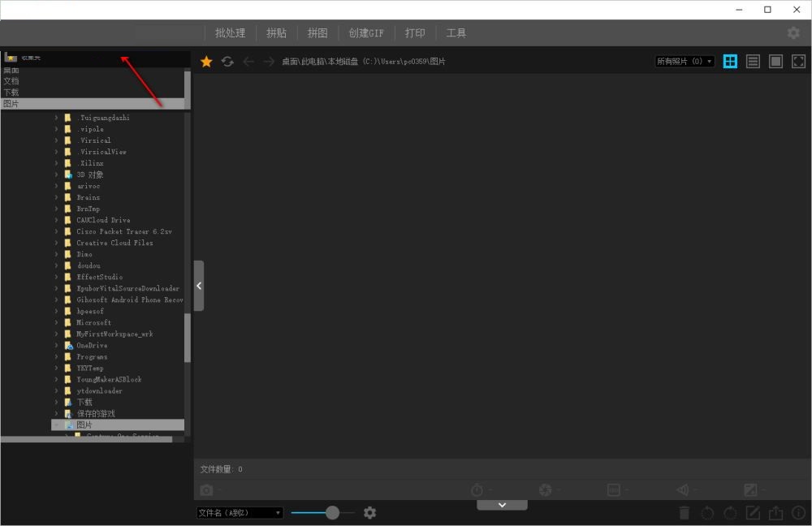Screen dimensions: 812x526
Task: Open the 所有照片 filter dropdown
Action: 685,61
